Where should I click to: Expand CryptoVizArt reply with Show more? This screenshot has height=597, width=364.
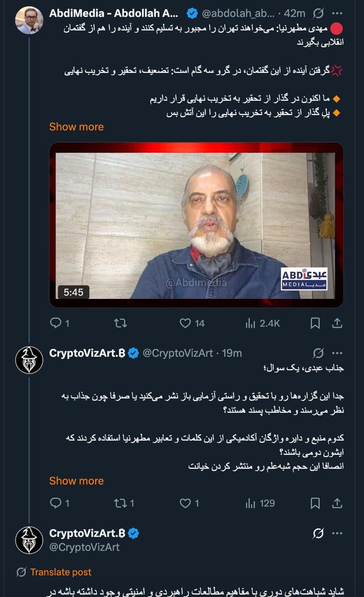(76, 481)
